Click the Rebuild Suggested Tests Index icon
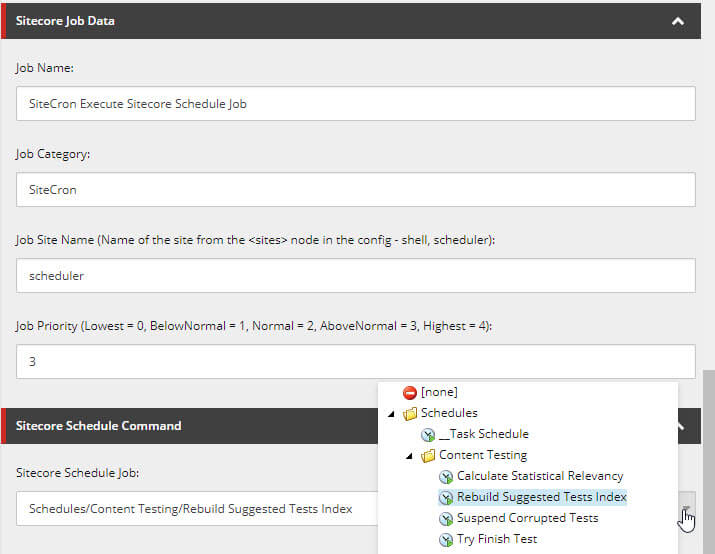Screen dimensions: 715x554 click(446, 498)
